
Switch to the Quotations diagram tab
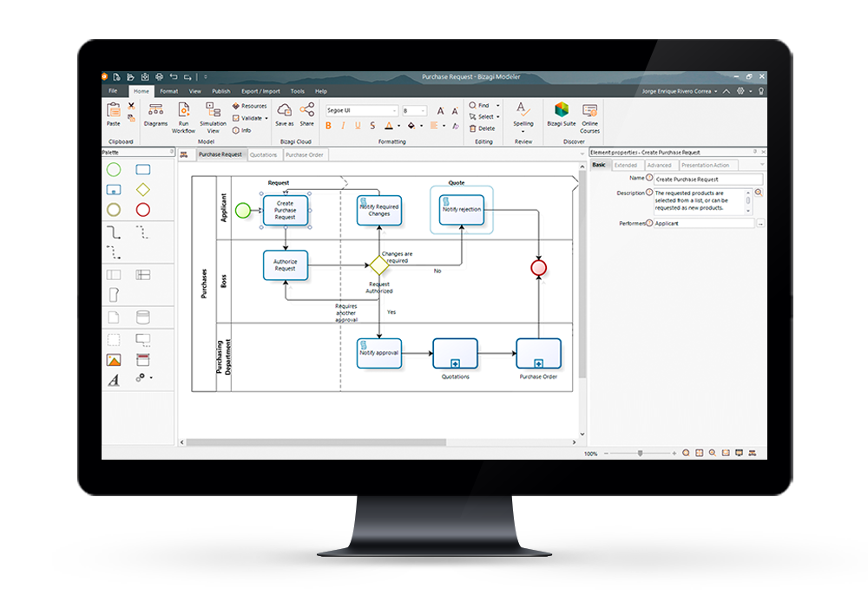pyautogui.click(x=264, y=154)
